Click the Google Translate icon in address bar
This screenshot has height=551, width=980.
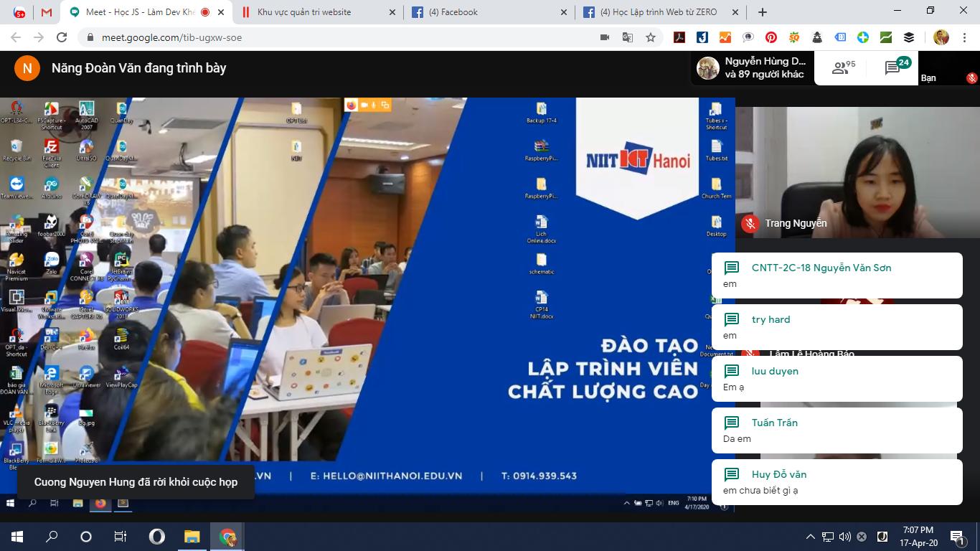tap(628, 37)
